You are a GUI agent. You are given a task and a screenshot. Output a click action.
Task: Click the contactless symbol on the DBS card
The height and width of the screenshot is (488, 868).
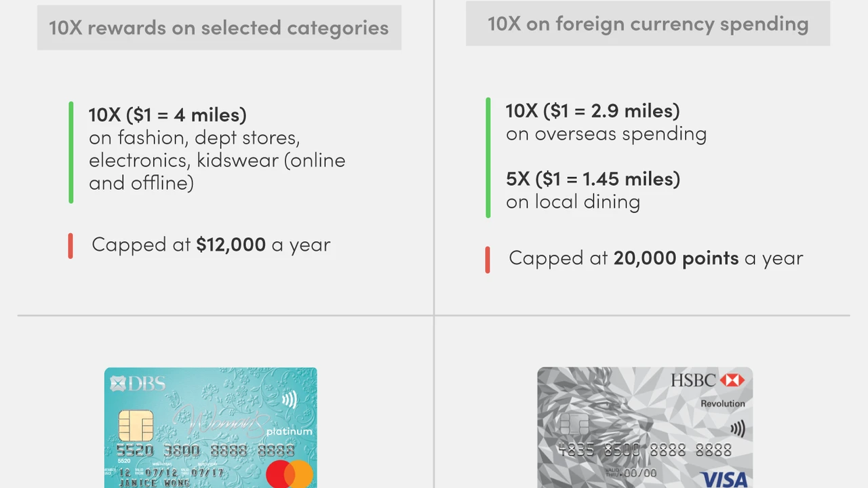[x=290, y=399]
